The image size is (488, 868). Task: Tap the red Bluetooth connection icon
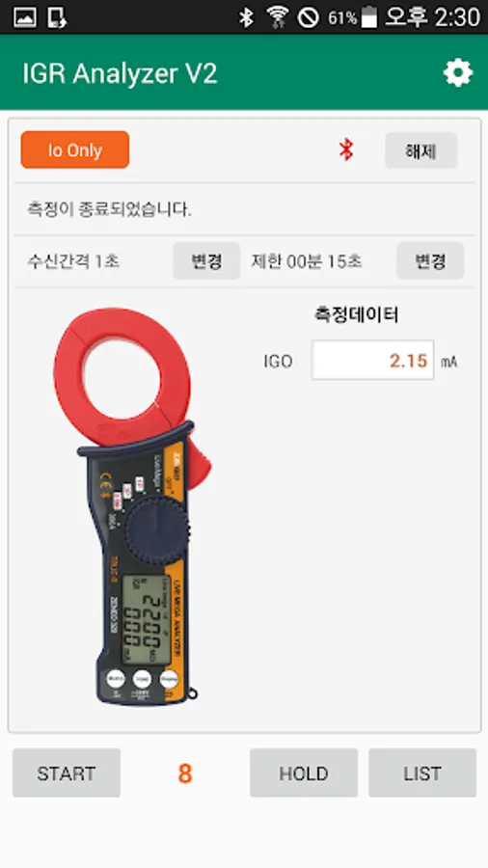click(x=346, y=150)
